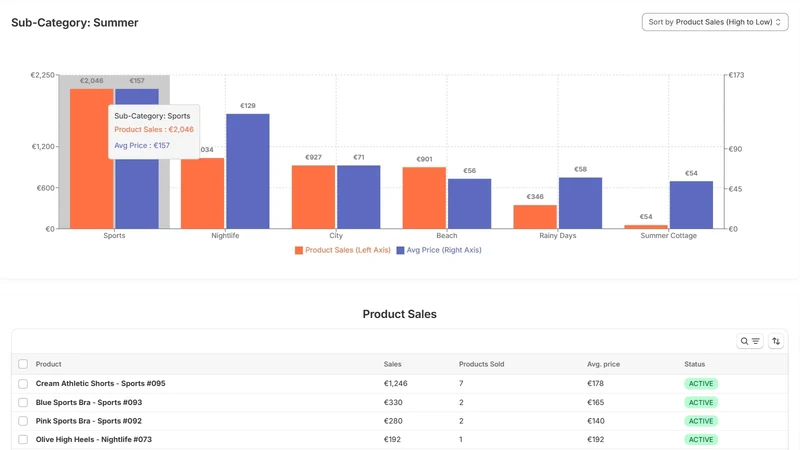800x450 pixels.
Task: Click the €140 avg price value
Action: (595, 421)
